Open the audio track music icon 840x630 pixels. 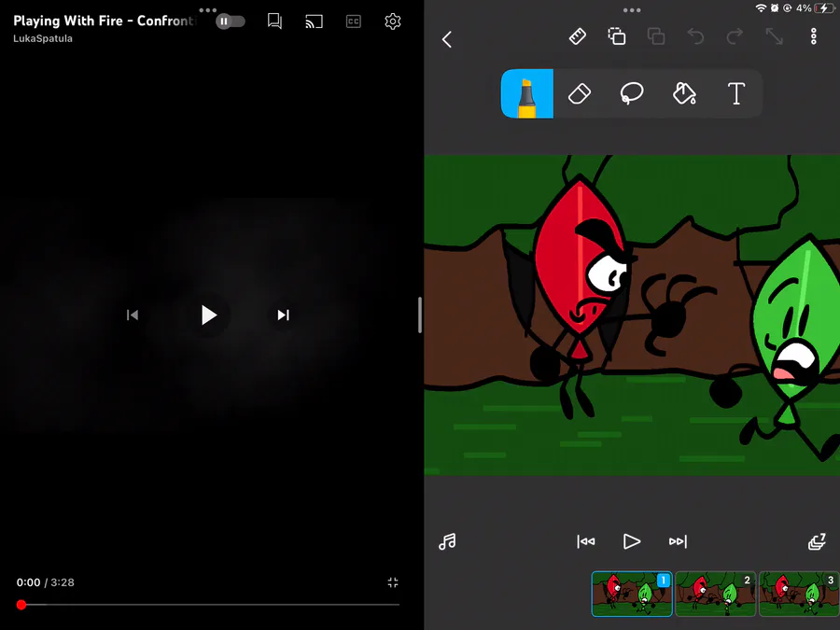click(447, 541)
